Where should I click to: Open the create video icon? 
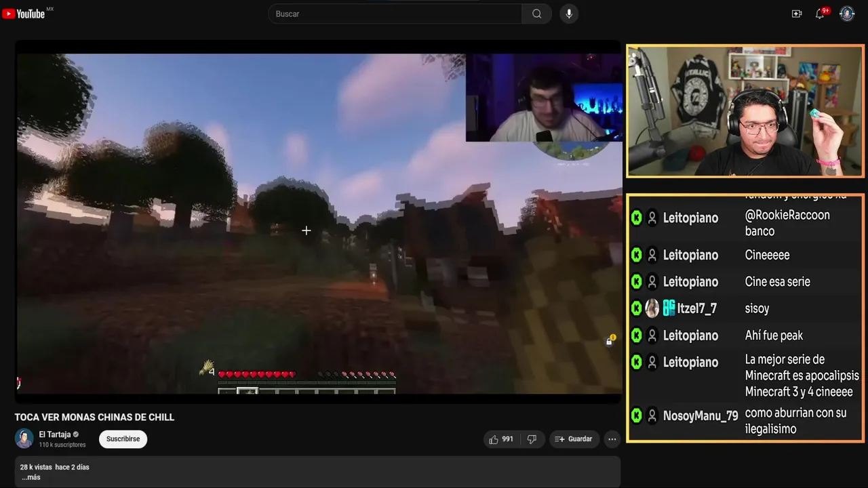[797, 14]
